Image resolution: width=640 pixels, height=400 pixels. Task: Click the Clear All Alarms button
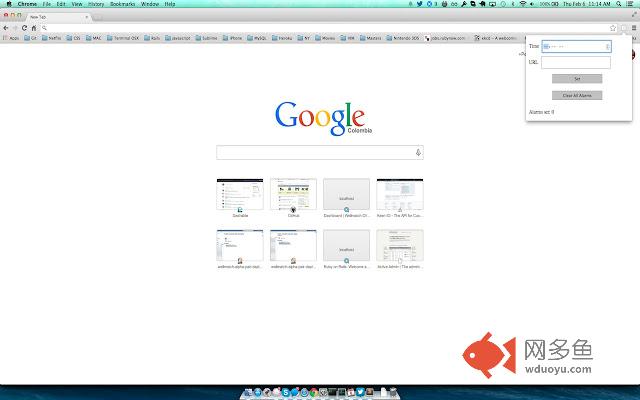[577, 96]
